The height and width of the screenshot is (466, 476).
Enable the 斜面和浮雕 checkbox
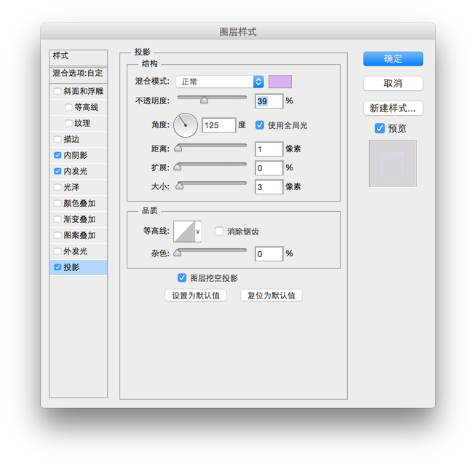click(57, 91)
